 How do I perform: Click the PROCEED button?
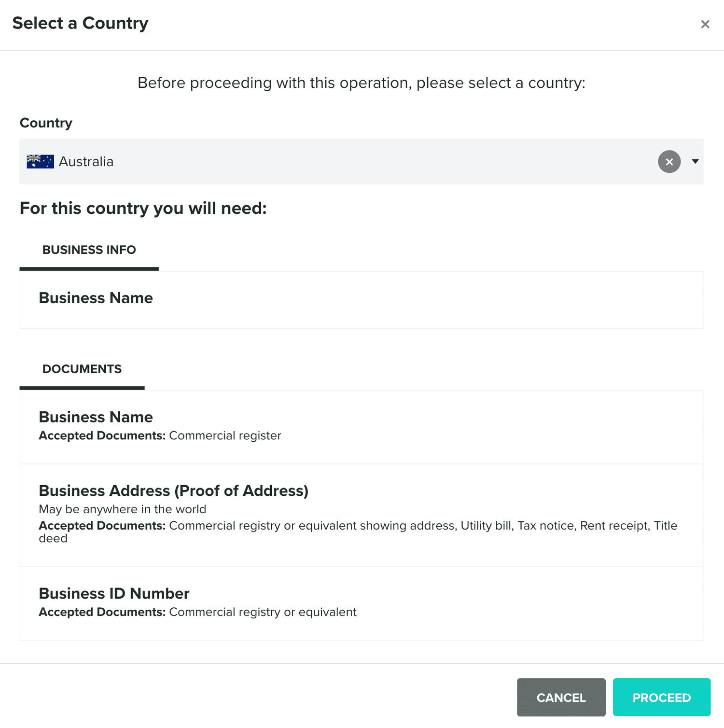click(x=661, y=697)
